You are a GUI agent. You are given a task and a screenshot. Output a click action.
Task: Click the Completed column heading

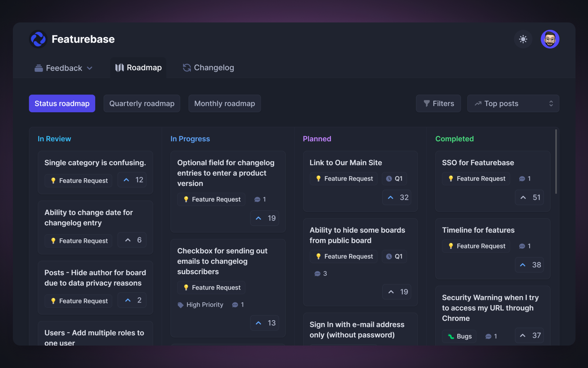click(454, 139)
